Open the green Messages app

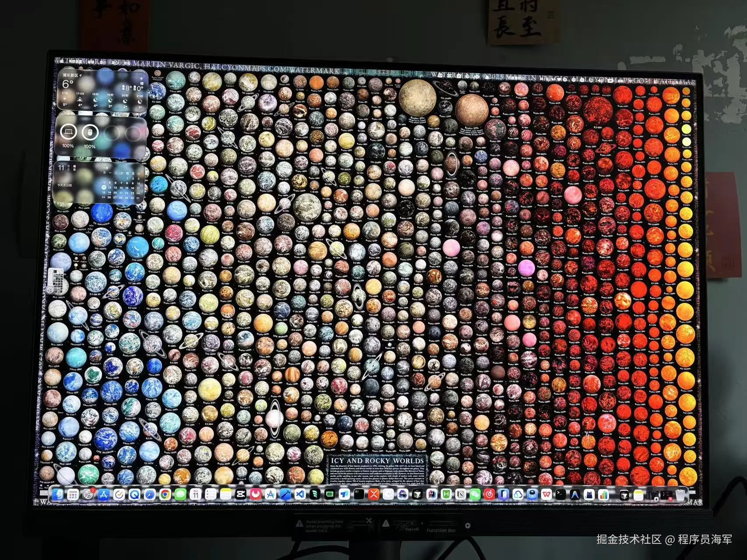[180, 494]
